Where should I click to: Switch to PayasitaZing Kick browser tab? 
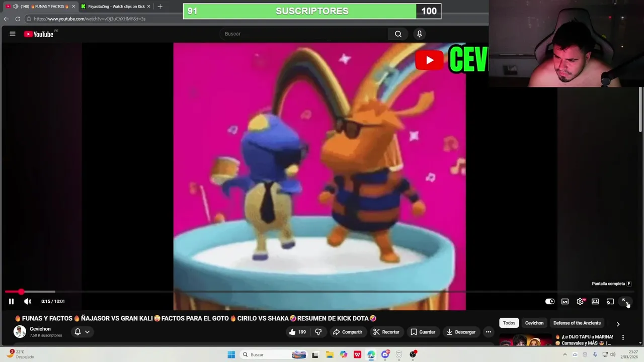click(x=116, y=6)
